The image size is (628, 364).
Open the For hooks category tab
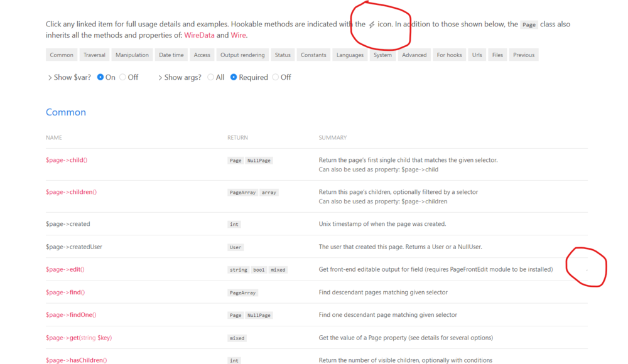tap(449, 55)
